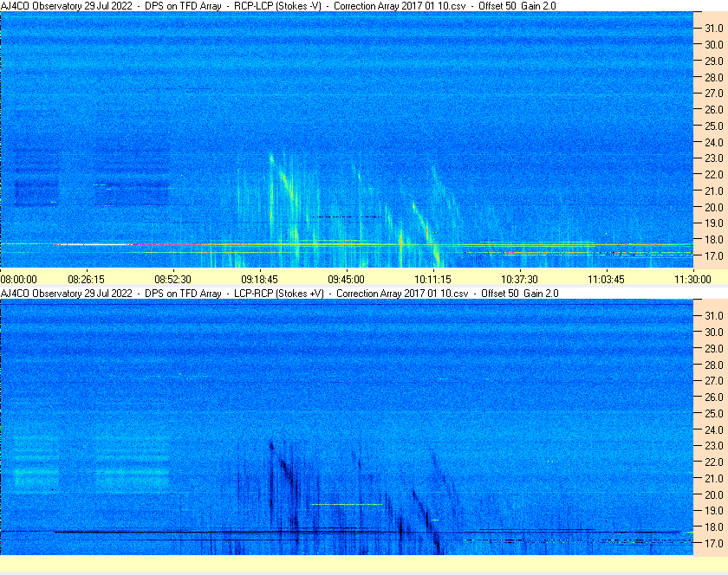Click the 24.0 frequency tick in top plot
This screenshot has width=728, height=575.
pyautogui.click(x=714, y=142)
